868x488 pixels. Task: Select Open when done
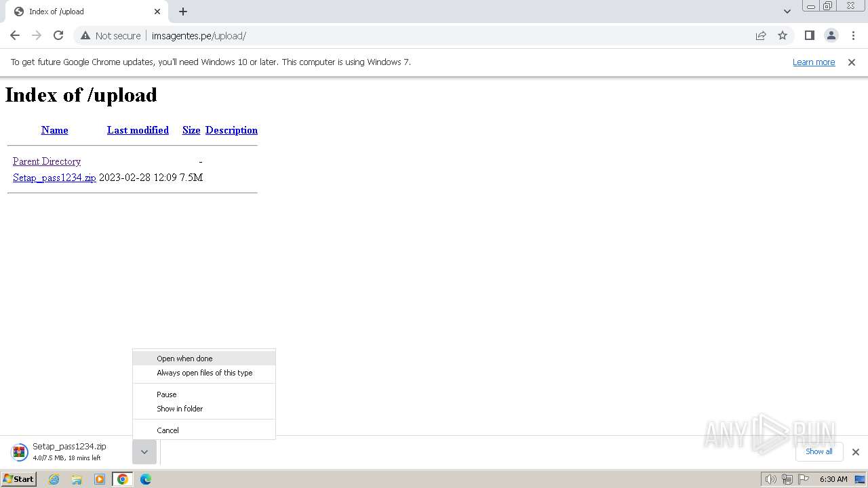pos(204,359)
